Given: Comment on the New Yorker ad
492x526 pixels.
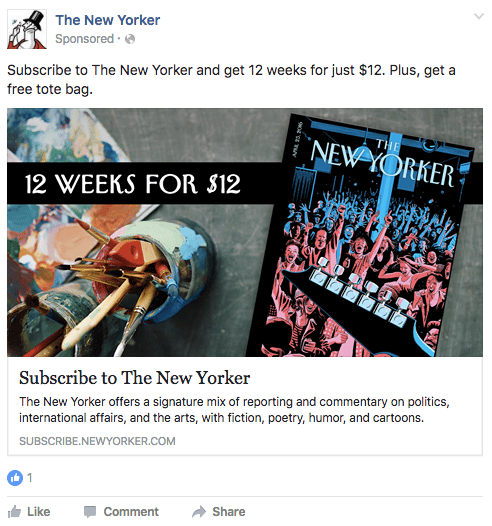Looking at the screenshot, I should pyautogui.click(x=121, y=512).
